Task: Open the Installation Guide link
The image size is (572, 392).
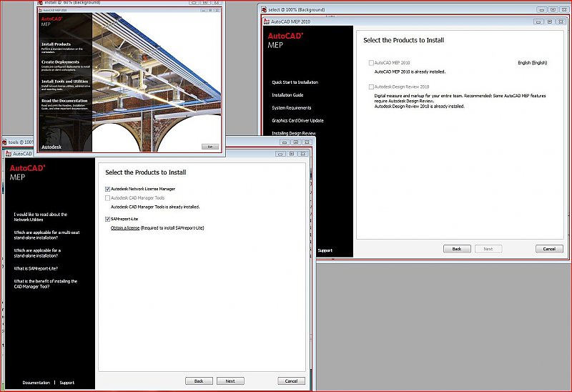Action: click(x=287, y=95)
